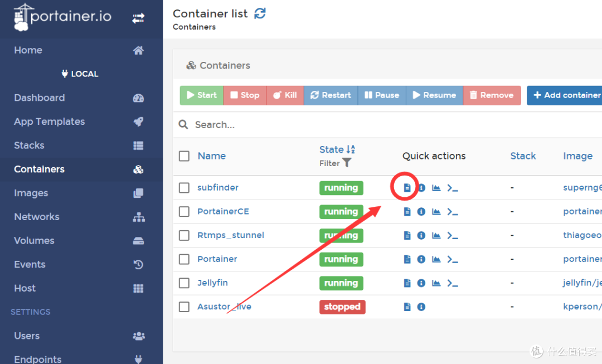Open console icon for Jellyfin
Viewport: 602px width, 364px height.
(x=453, y=283)
